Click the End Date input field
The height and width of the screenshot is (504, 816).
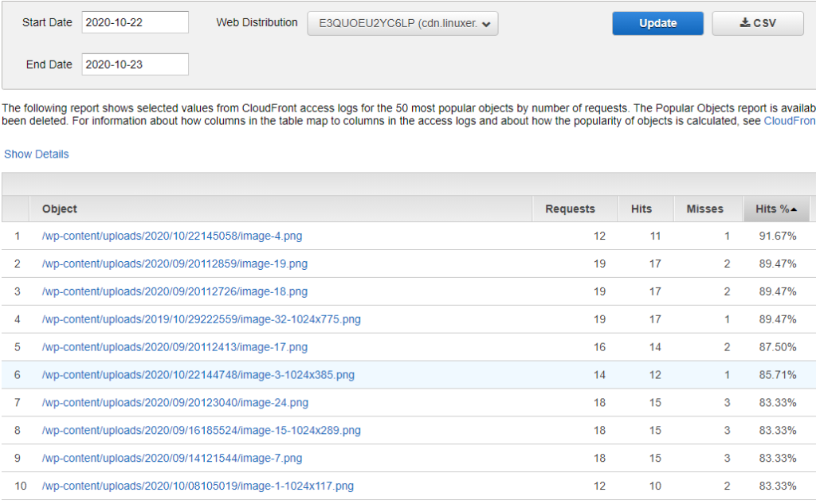pos(135,64)
